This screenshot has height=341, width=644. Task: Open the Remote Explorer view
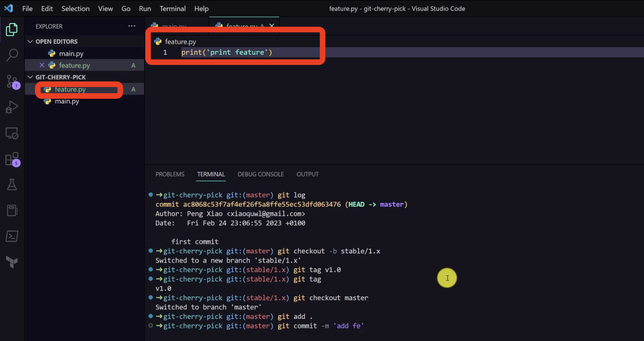(x=12, y=134)
